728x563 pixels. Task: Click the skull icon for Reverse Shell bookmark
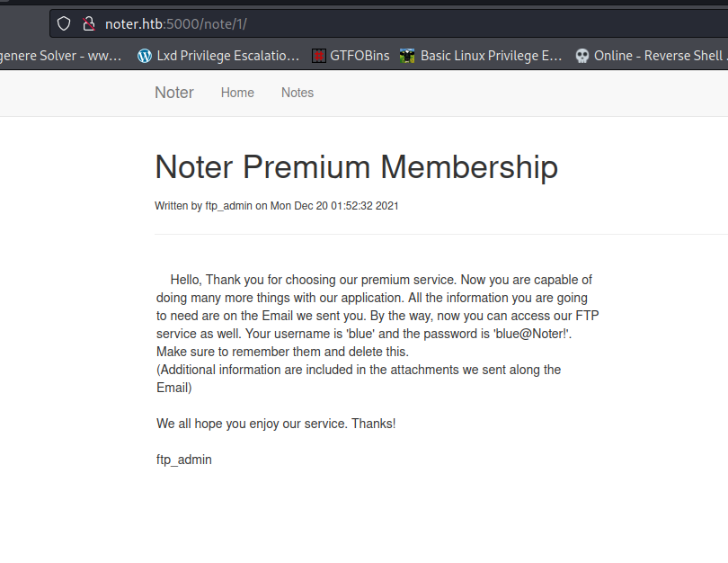pyautogui.click(x=582, y=56)
